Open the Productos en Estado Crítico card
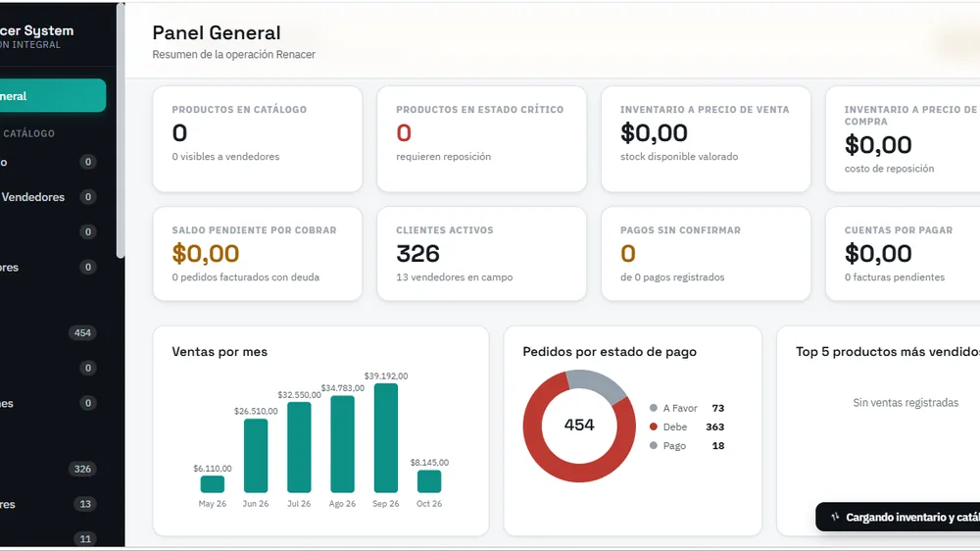980x551 pixels. [482, 139]
